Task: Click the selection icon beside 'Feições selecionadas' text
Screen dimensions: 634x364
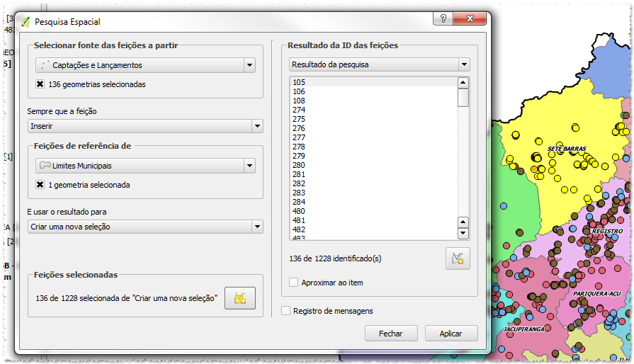Action: 239,298
